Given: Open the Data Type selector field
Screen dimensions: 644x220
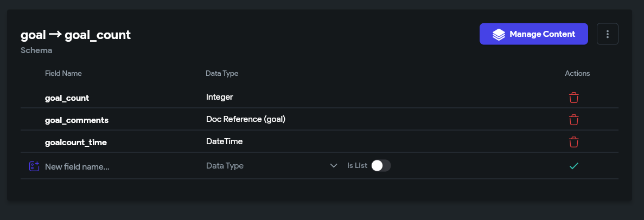Looking at the screenshot, I should (272, 166).
